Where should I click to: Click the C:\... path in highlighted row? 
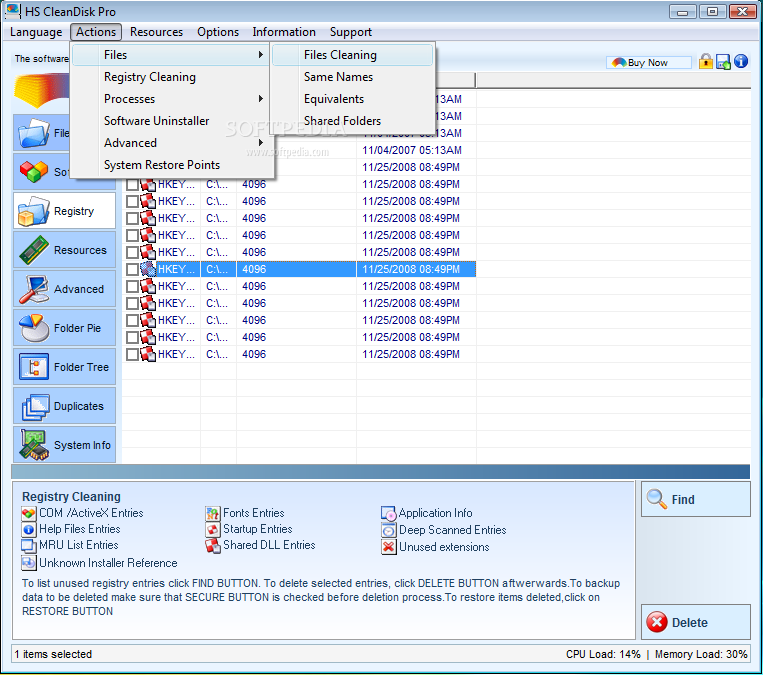pos(217,269)
